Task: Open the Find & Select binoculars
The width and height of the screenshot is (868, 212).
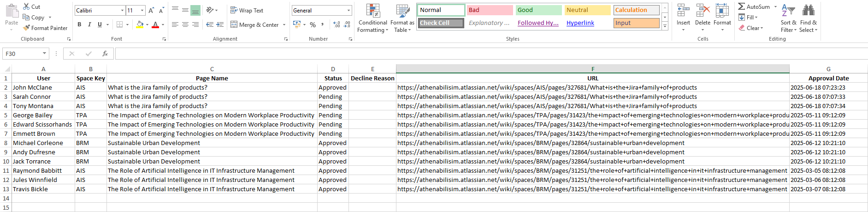Action: tap(808, 10)
